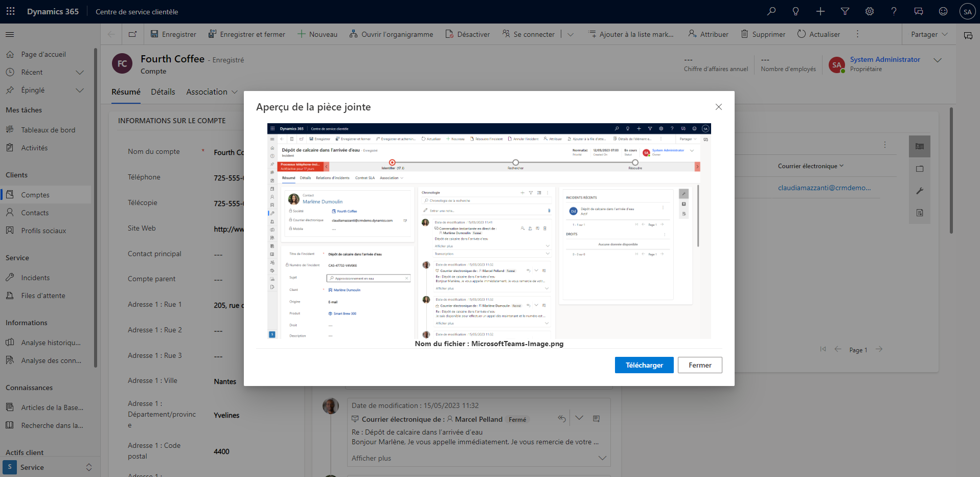Open the SA user account avatar

point(967,11)
